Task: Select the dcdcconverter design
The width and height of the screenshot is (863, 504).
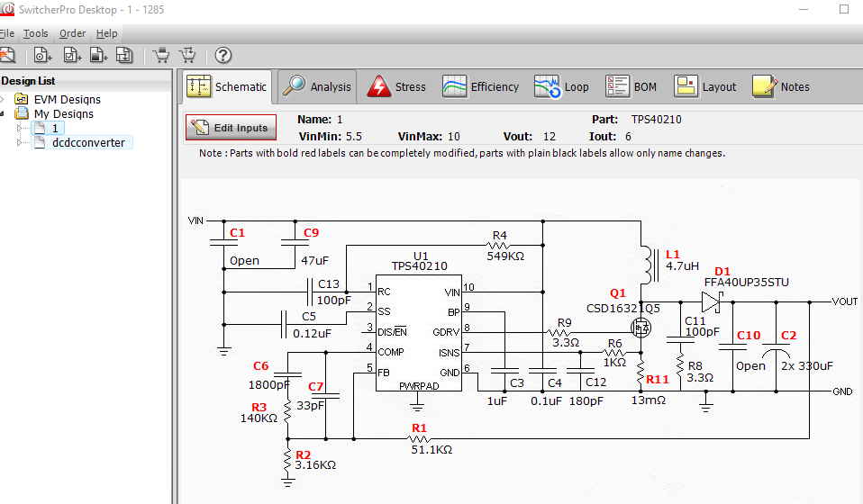Action: click(88, 142)
